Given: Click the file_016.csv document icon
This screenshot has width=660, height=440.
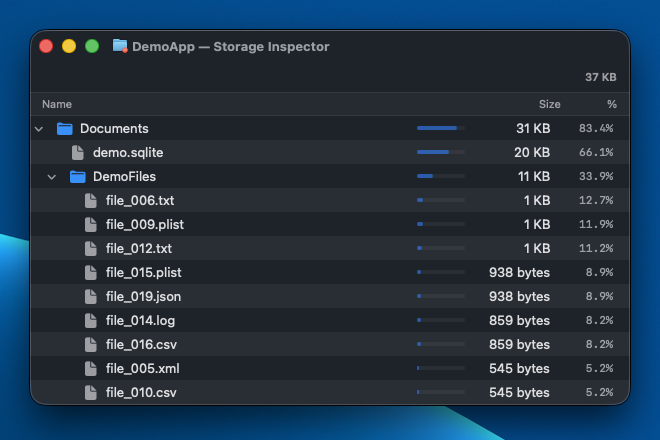Looking at the screenshot, I should 90,345.
